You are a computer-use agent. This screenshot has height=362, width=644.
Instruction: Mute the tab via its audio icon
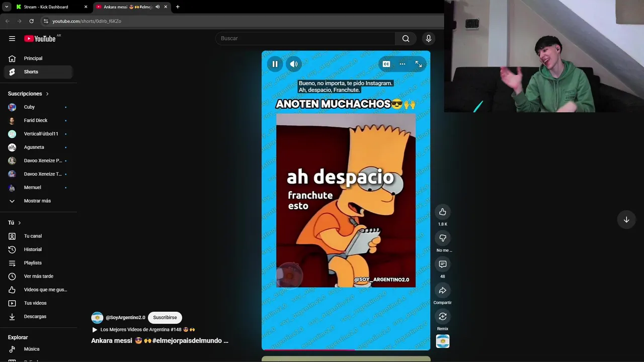tap(157, 7)
